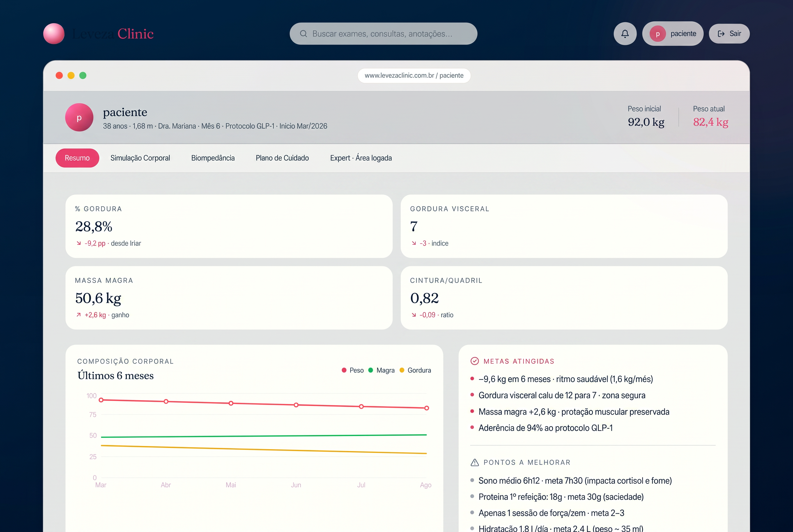Toggle the Peso series in chart legend
Image resolution: width=793 pixels, height=532 pixels.
(x=353, y=370)
